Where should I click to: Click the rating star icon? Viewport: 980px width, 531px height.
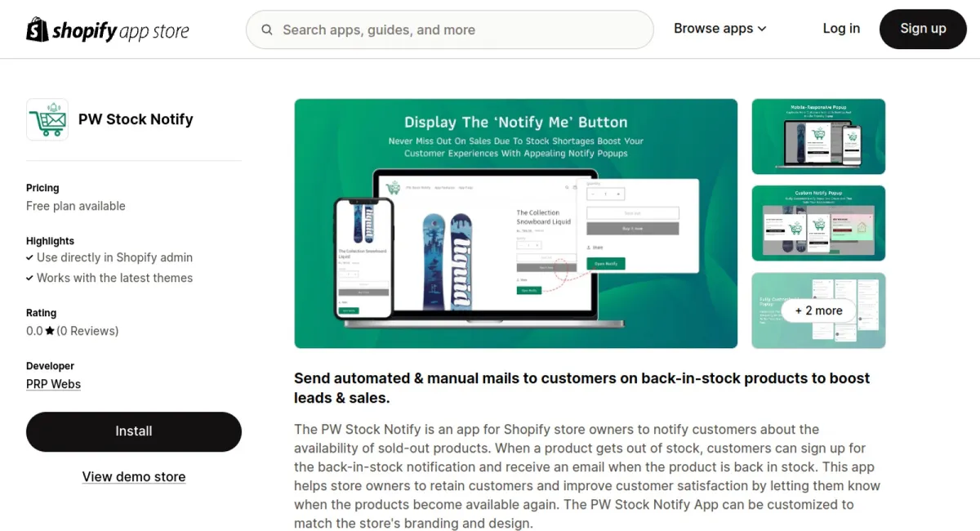[x=50, y=331]
